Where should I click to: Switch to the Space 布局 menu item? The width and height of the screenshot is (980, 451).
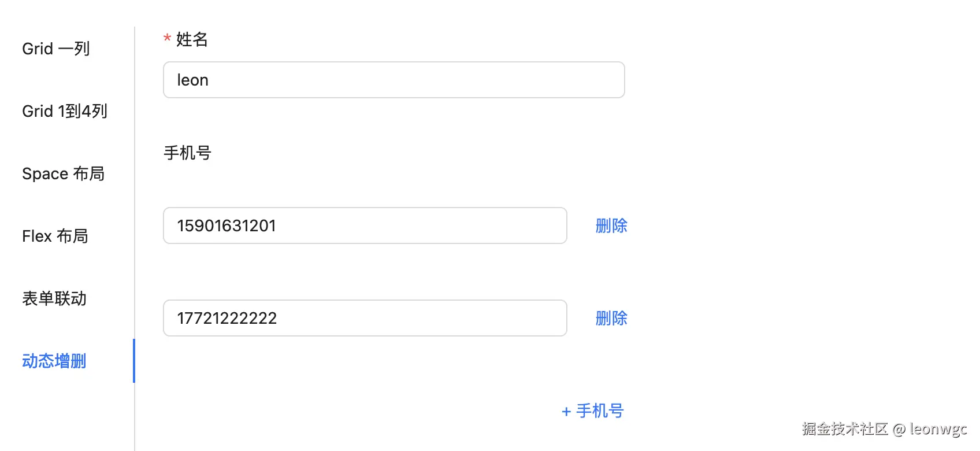pyautogui.click(x=63, y=173)
